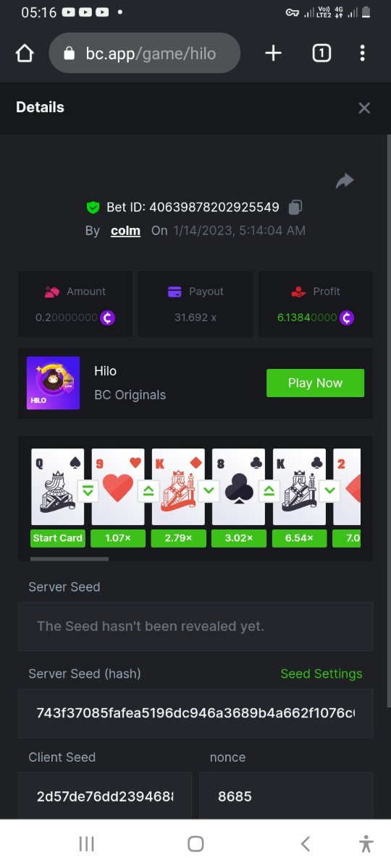391x868 pixels.
Task: Open user profile colm
Action: pos(125,231)
